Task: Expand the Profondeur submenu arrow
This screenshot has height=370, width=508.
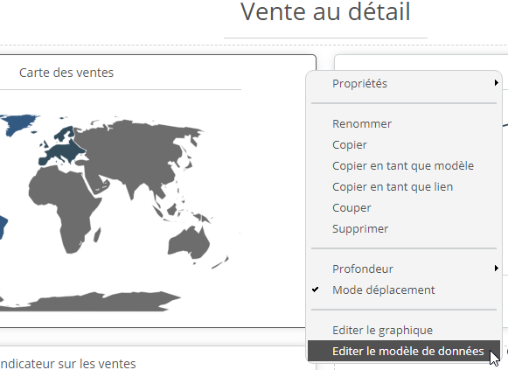Action: point(496,268)
